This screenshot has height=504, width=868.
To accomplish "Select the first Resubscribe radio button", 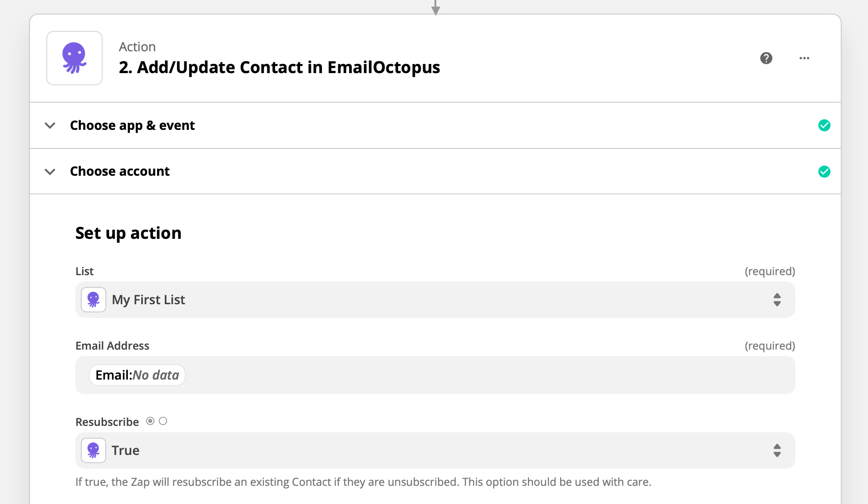I will pyautogui.click(x=150, y=421).
